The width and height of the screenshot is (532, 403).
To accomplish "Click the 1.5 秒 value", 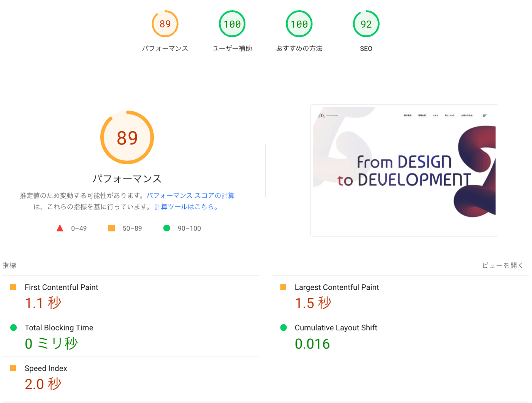I will (x=313, y=303).
